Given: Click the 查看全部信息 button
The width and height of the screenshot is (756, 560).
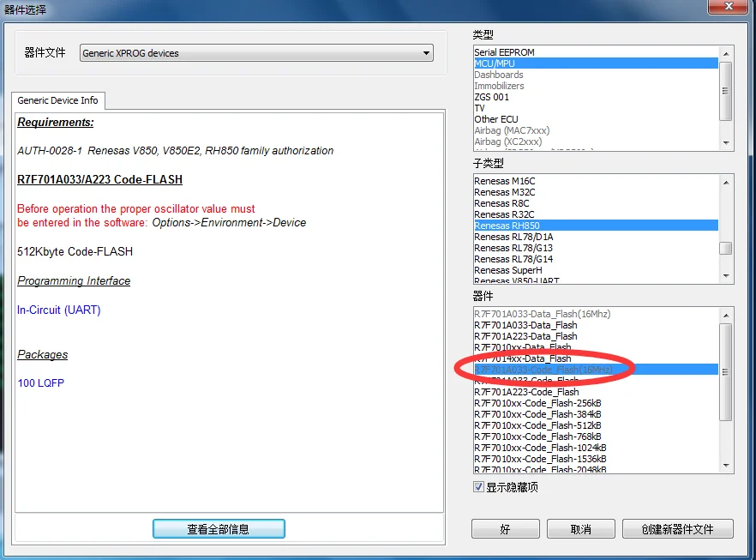Looking at the screenshot, I should pyautogui.click(x=218, y=528).
